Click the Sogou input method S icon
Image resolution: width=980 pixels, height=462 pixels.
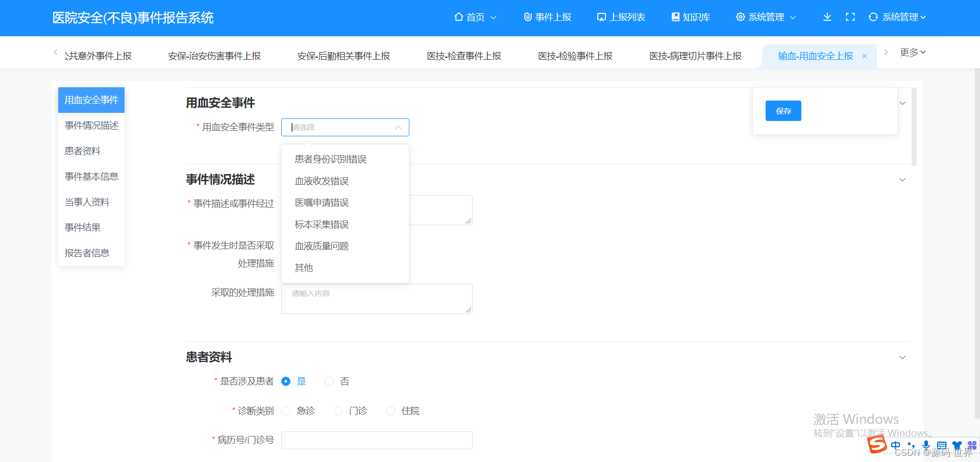tap(877, 444)
